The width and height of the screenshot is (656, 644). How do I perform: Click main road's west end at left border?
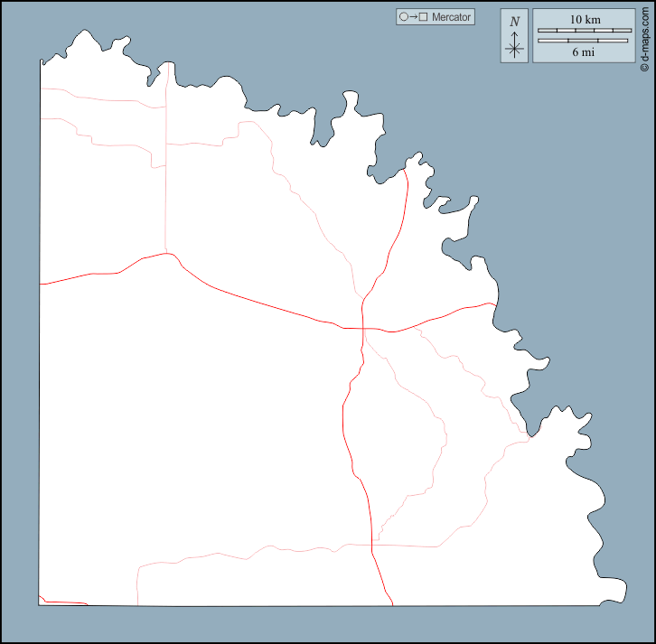42,284
